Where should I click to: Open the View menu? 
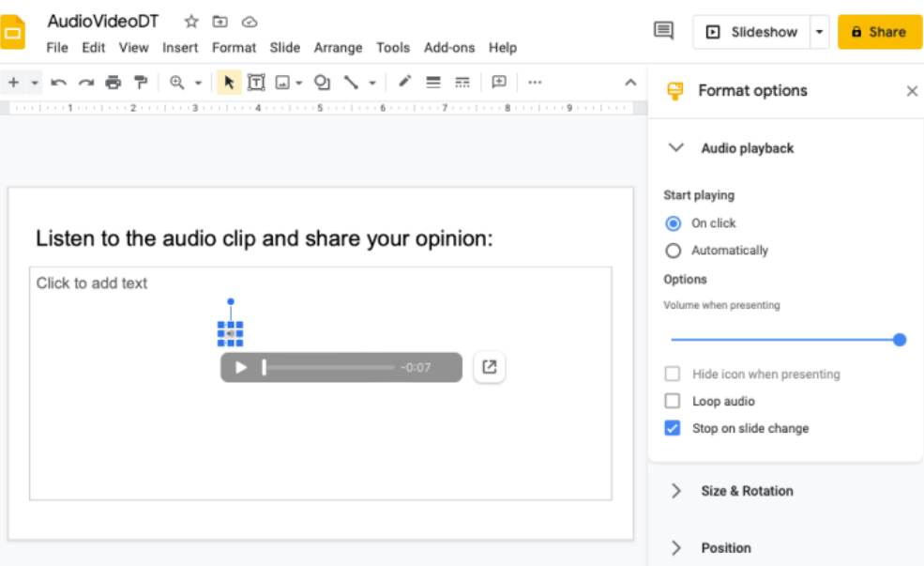tap(134, 48)
